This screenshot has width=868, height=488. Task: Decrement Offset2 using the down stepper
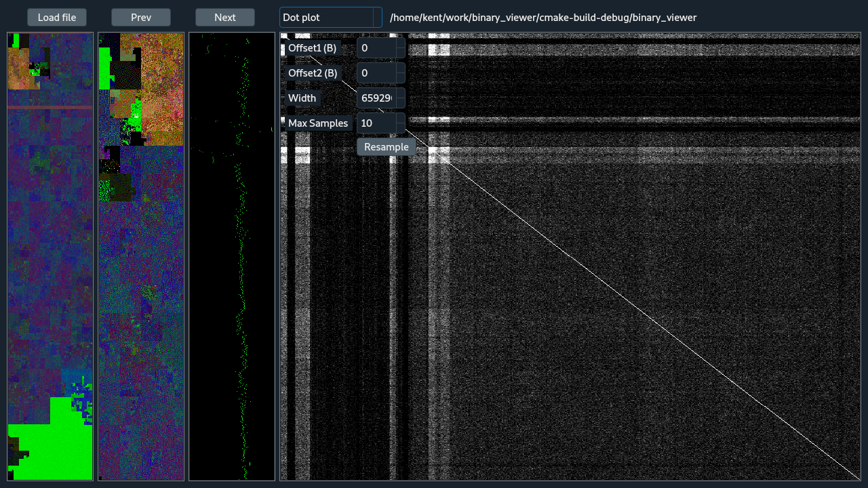(401, 78)
